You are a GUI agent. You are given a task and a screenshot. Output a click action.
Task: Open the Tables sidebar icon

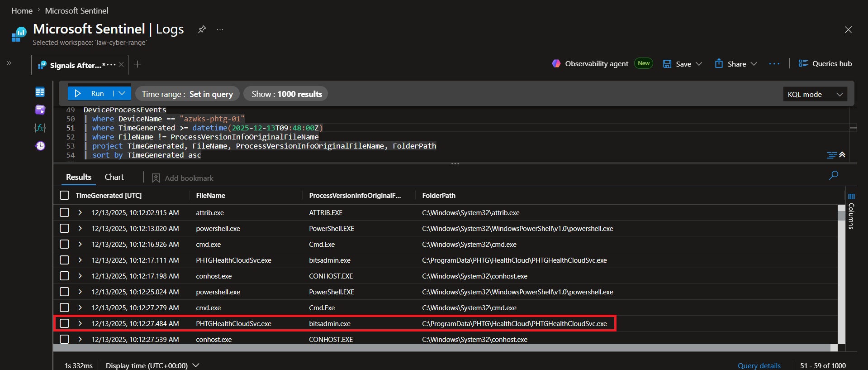[x=40, y=92]
